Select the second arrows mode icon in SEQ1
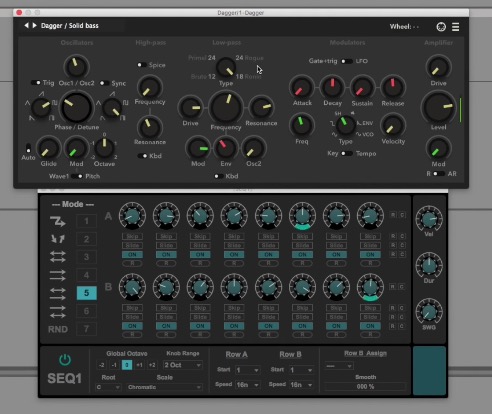492x414 pixels. coord(57,239)
